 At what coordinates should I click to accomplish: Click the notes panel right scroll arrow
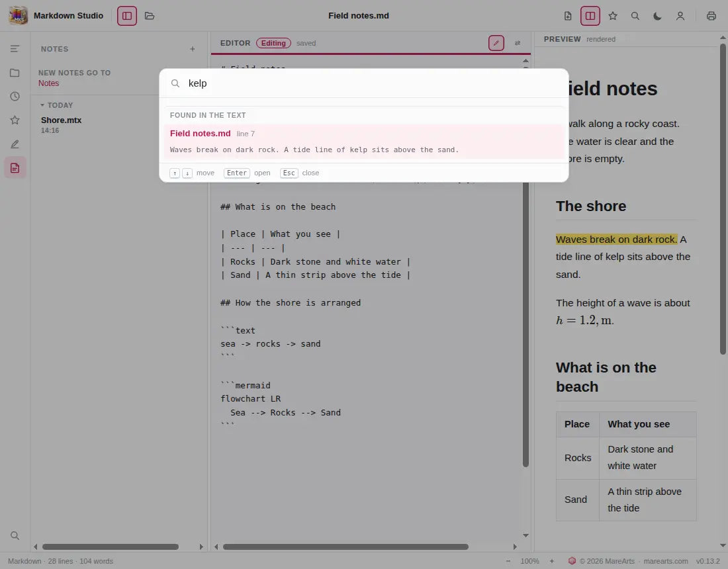(x=201, y=547)
